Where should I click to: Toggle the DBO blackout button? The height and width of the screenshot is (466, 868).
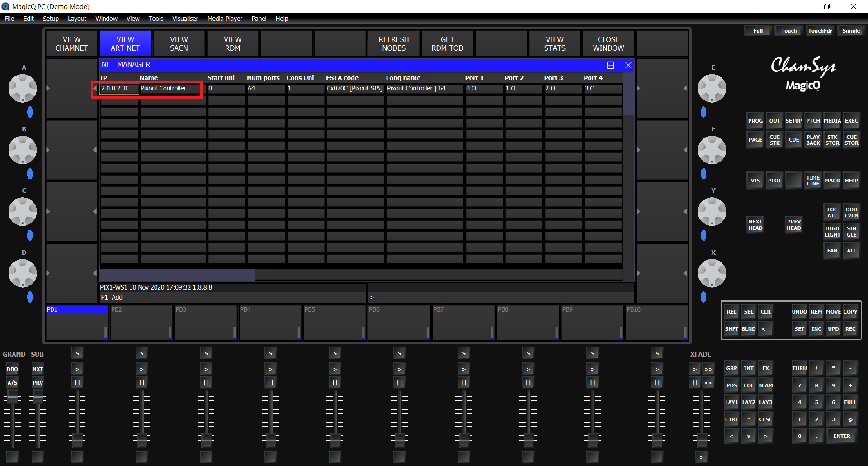[x=12, y=369]
